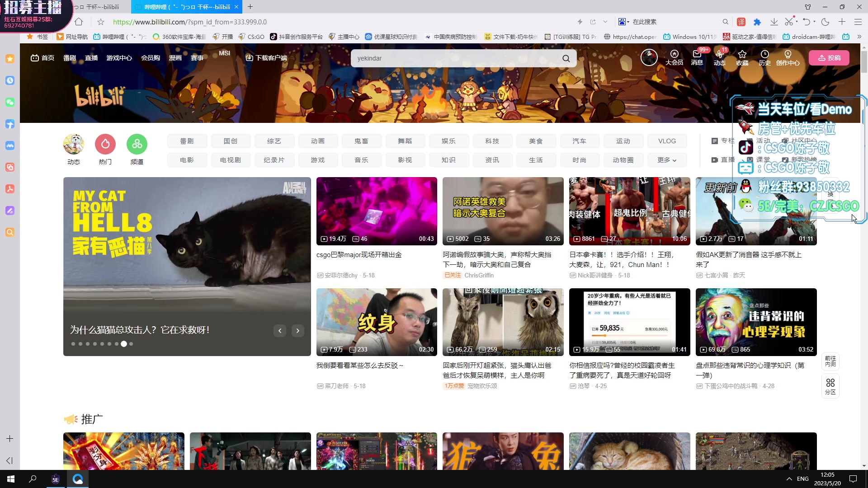Expand the address bar dropdown arrow

[x=606, y=22]
